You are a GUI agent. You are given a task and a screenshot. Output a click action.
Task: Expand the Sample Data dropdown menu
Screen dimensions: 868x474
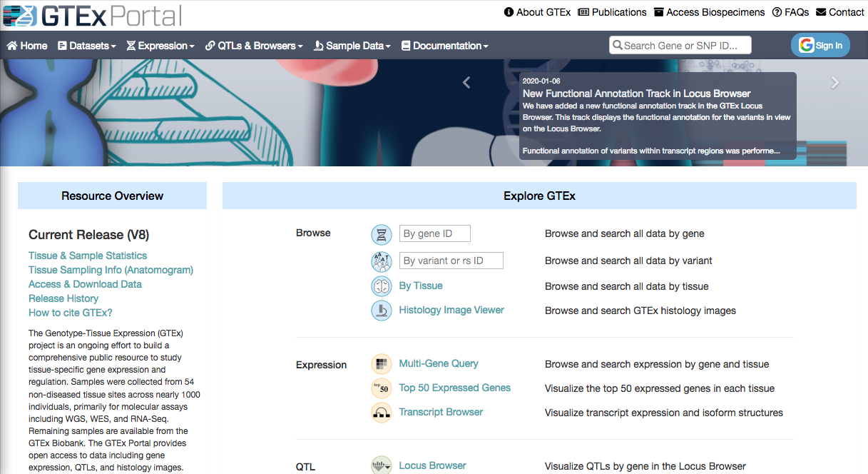tap(352, 46)
